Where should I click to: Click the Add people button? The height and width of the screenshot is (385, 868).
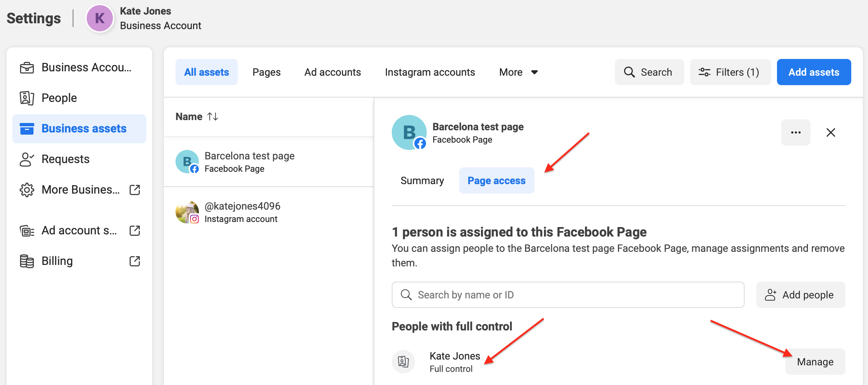801,295
